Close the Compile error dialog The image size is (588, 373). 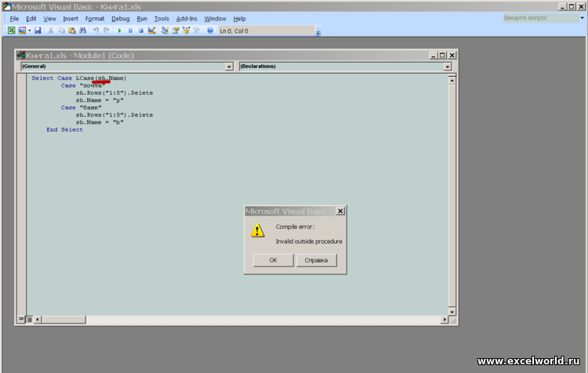[x=340, y=211]
